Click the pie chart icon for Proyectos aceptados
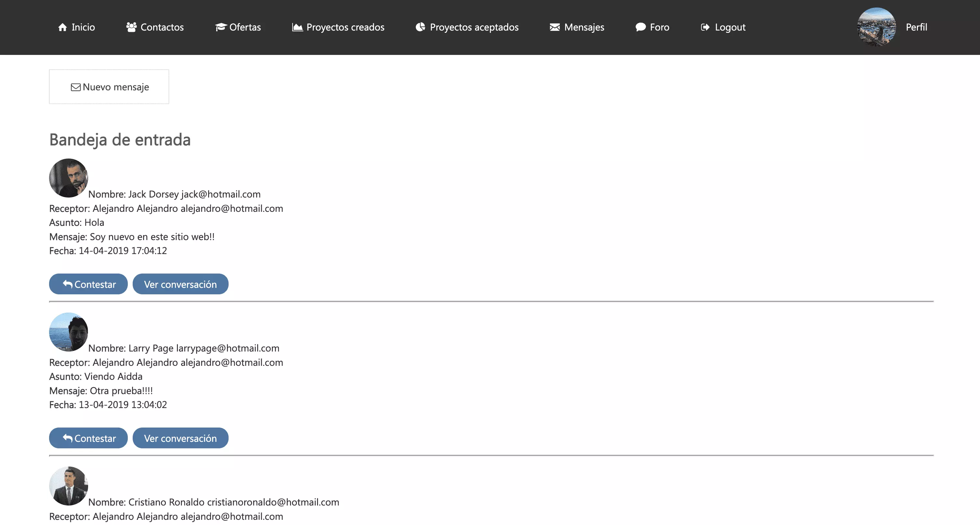This screenshot has width=980, height=525. point(420,27)
